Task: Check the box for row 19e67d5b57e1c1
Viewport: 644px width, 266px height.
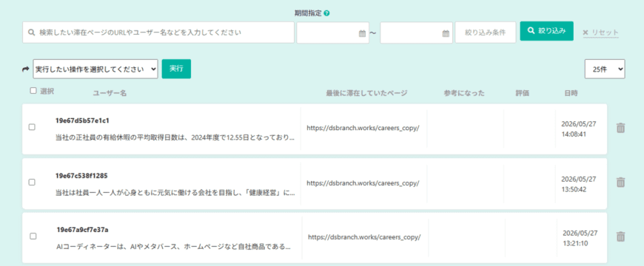Action: coord(32,127)
